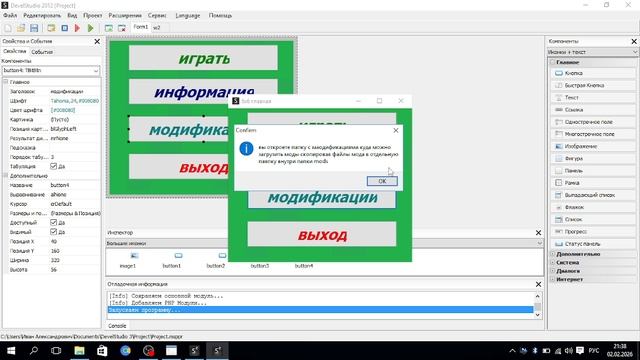Screen dimensions: 640x360
Task: Select the Кнопка component in Components palette
Action: (x=592, y=73)
